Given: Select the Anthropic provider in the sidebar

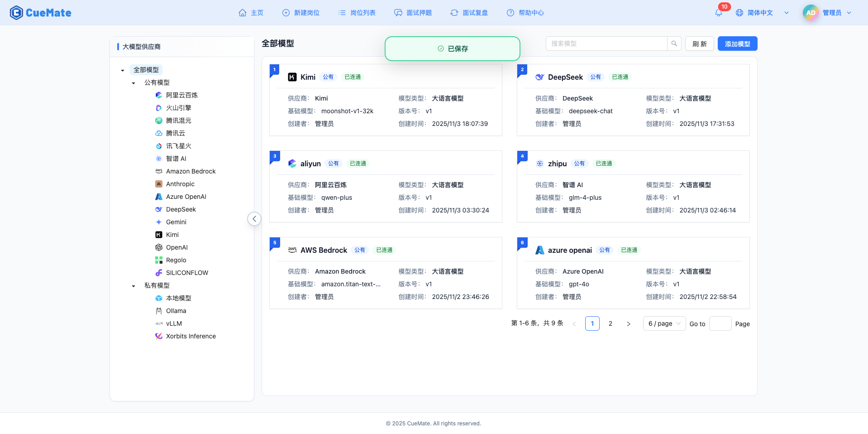Looking at the screenshot, I should pyautogui.click(x=180, y=184).
